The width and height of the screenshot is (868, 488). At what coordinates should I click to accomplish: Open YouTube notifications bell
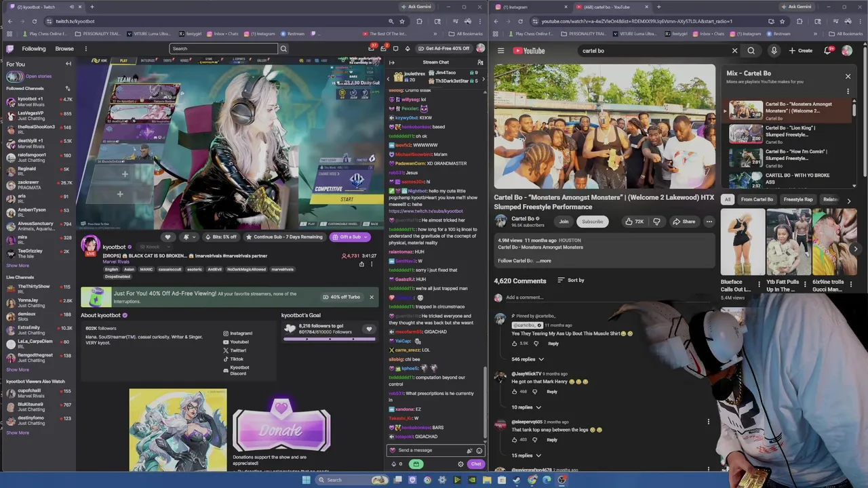pos(829,51)
